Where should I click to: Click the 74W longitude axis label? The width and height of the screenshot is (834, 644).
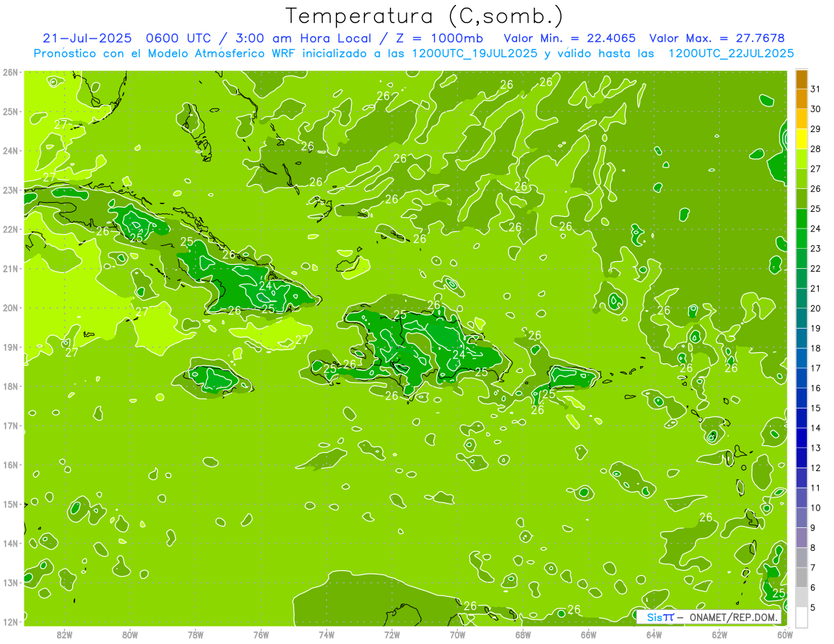(x=326, y=634)
